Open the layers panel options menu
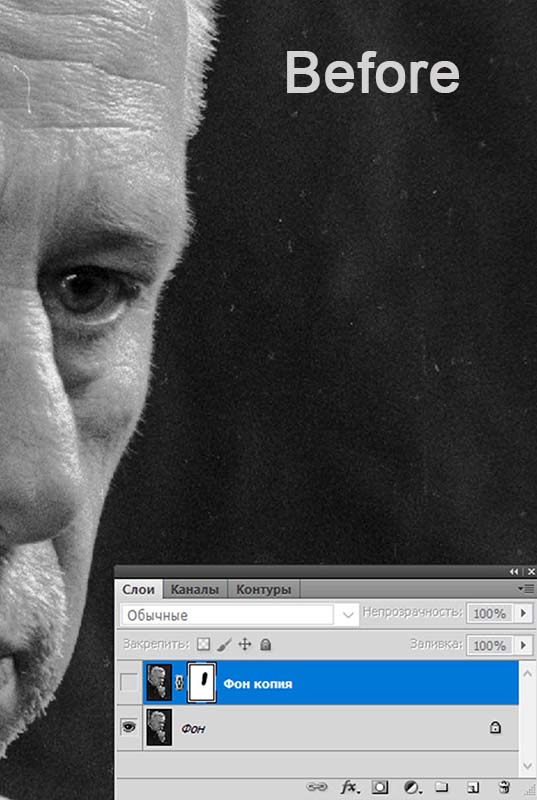This screenshot has width=537, height=800. (526, 589)
